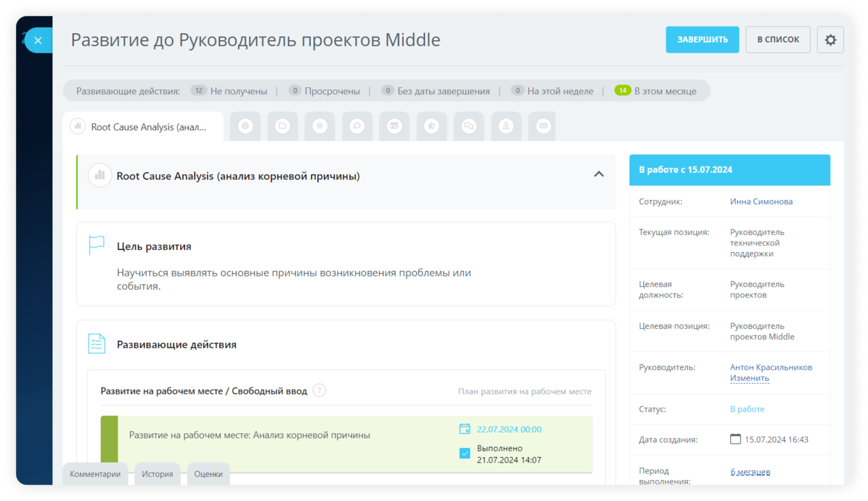Screen dimensions: 868x501
Task: Open the keyboard icon tab
Action: click(543, 126)
